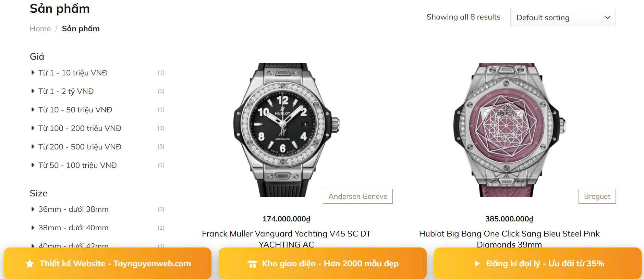Click the Breguet brand tag
The image size is (644, 279).
pos(597,196)
